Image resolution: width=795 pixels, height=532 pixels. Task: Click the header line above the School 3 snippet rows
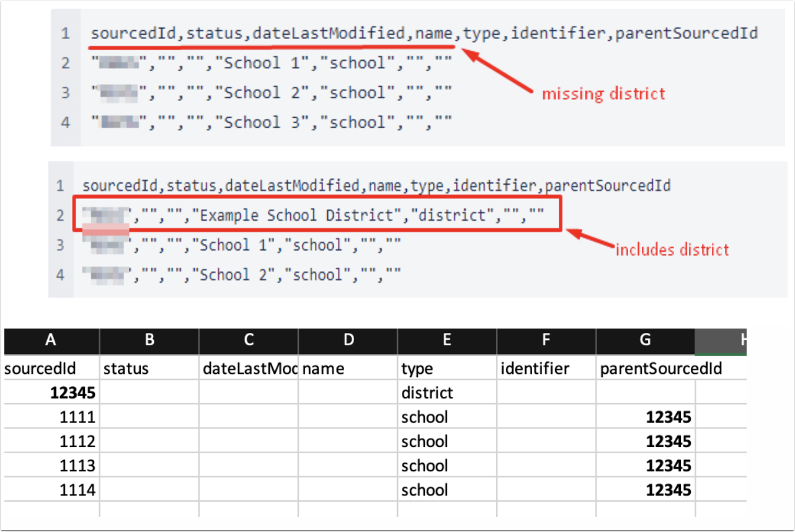424,33
